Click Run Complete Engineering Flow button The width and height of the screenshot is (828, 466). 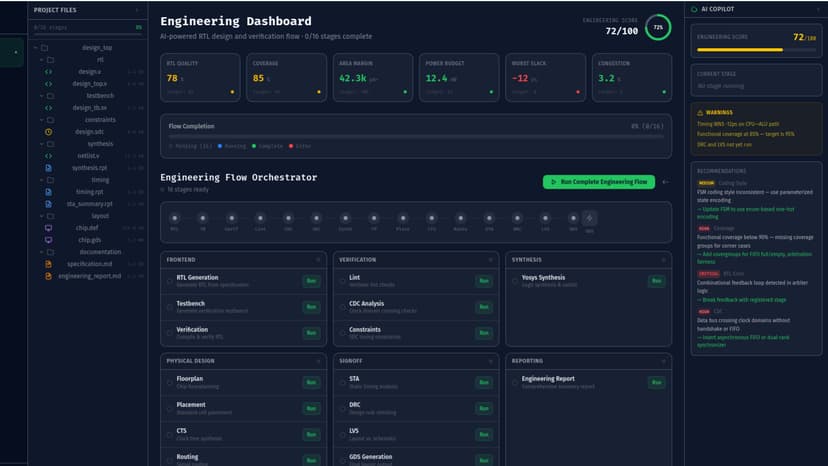[x=599, y=182]
